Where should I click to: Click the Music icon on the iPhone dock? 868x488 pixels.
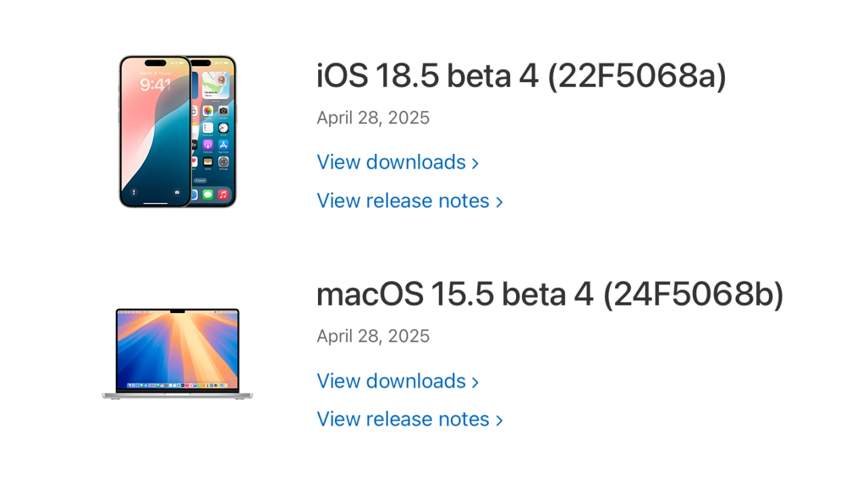(223, 195)
